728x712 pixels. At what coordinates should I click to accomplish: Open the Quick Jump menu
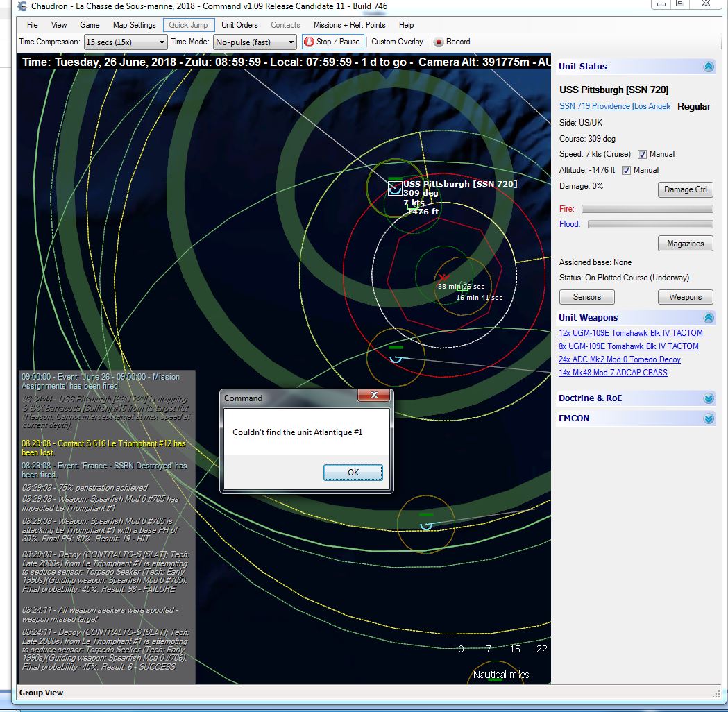pyautogui.click(x=189, y=25)
